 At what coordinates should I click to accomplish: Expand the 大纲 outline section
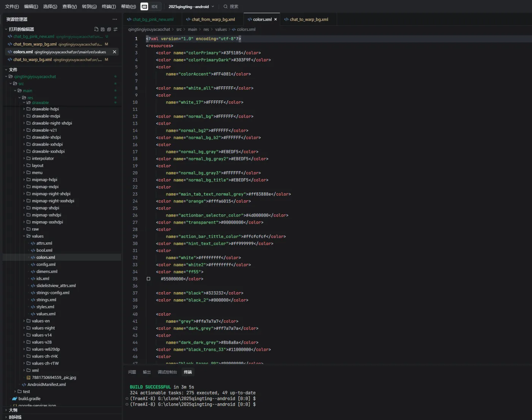click(13, 410)
